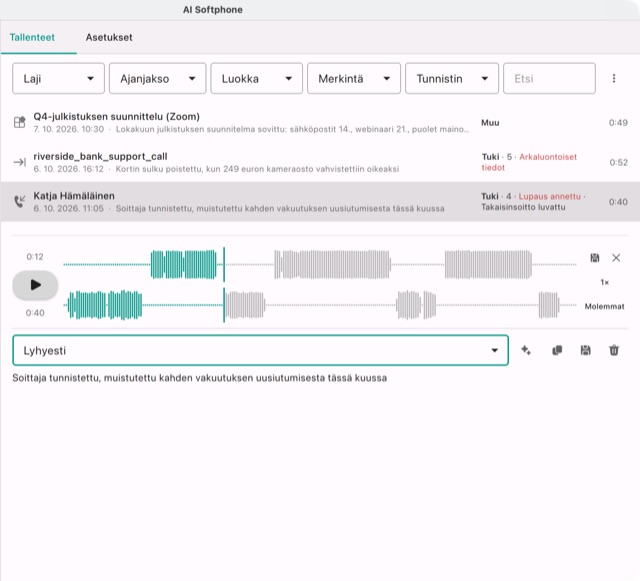The image size is (640, 581).
Task: Click the incoming call icon of Katja Hämäläinen
Action: 20,201
